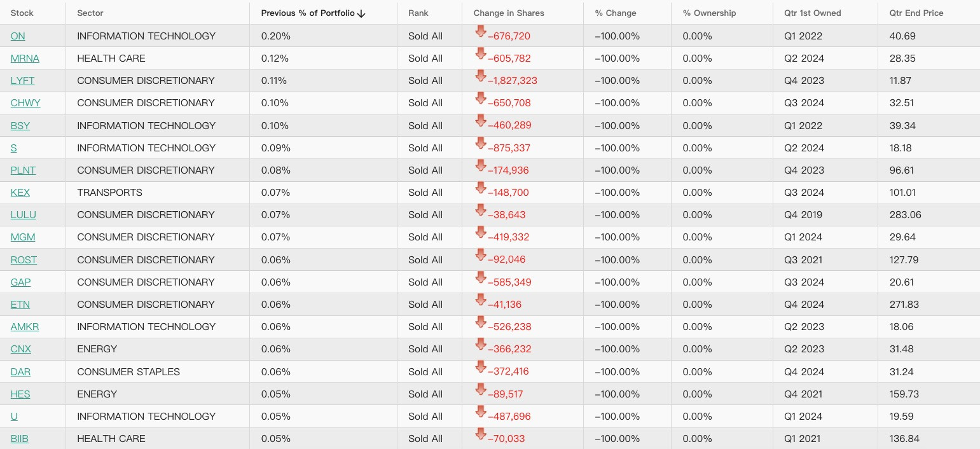Click the red arrow icon next to -605,782

tap(481, 54)
